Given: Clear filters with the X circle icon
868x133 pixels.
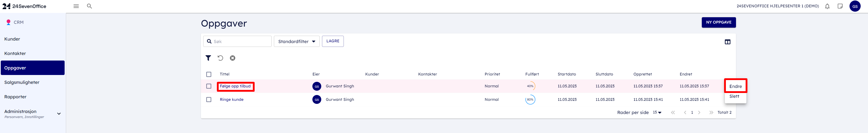Looking at the screenshot, I should click(x=233, y=58).
